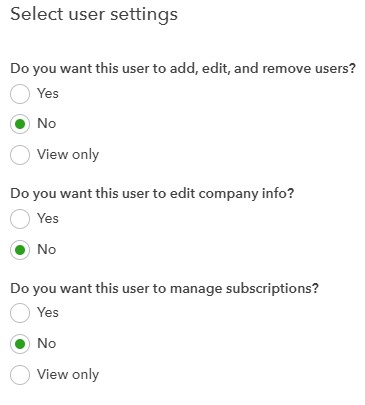Click the Yes label under edit company info
The width and height of the screenshot is (365, 405).
point(48,218)
